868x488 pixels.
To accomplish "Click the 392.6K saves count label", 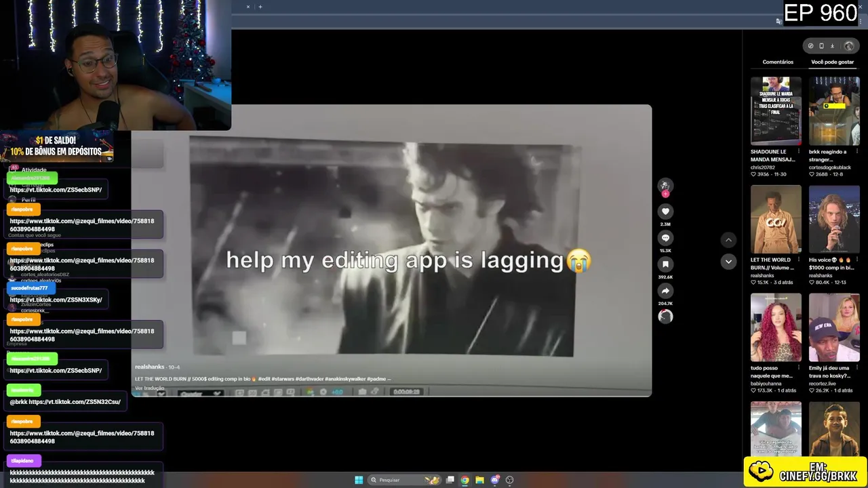I will (x=665, y=277).
